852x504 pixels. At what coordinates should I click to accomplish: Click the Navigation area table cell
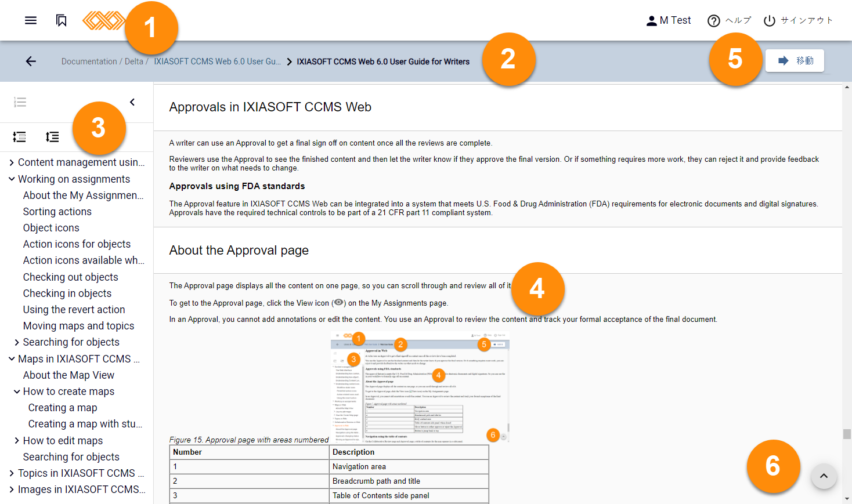(409, 466)
